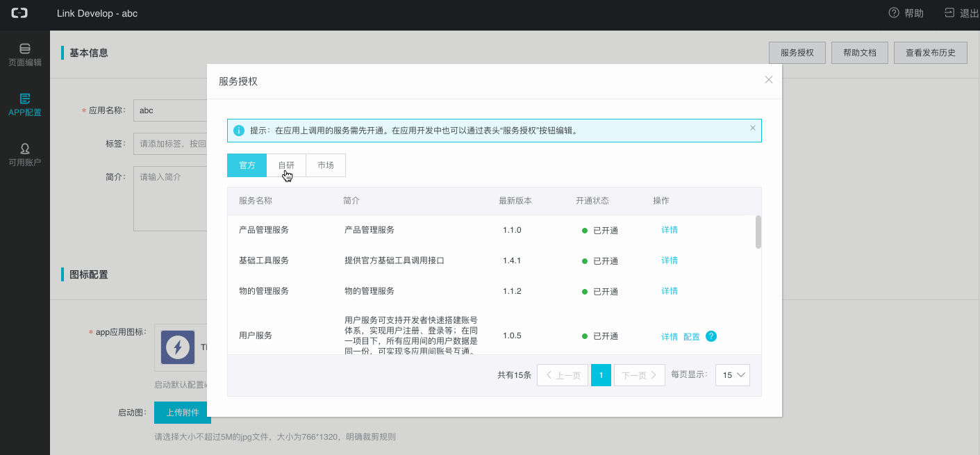The width and height of the screenshot is (980, 455).
Task: Open 页面编辑 in the sidebar
Action: tap(25, 55)
